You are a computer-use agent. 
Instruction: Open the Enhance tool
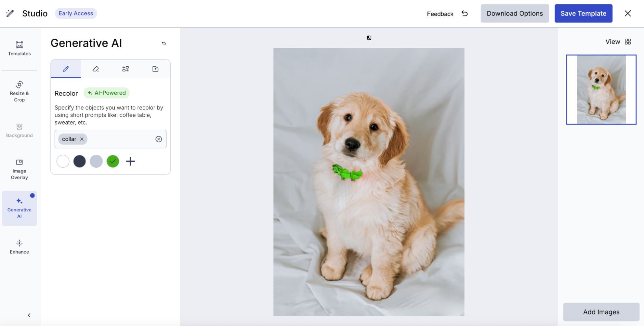tap(19, 247)
